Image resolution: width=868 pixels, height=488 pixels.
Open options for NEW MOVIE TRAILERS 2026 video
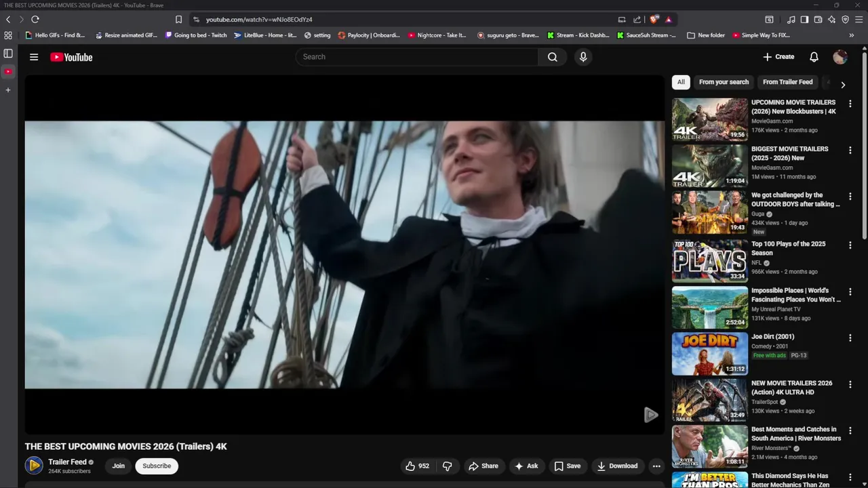[850, 384]
